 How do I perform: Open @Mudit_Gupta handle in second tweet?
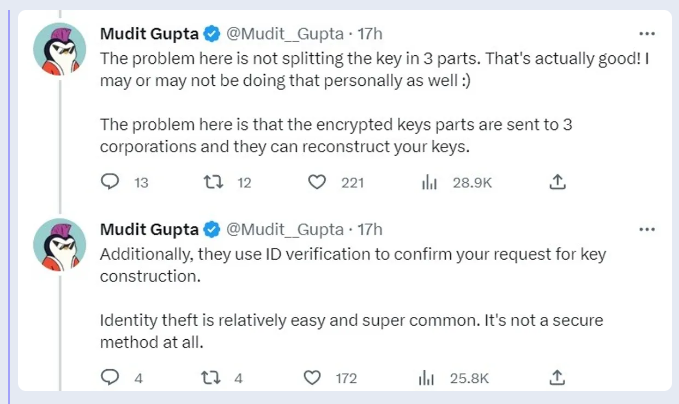pyautogui.click(x=285, y=229)
